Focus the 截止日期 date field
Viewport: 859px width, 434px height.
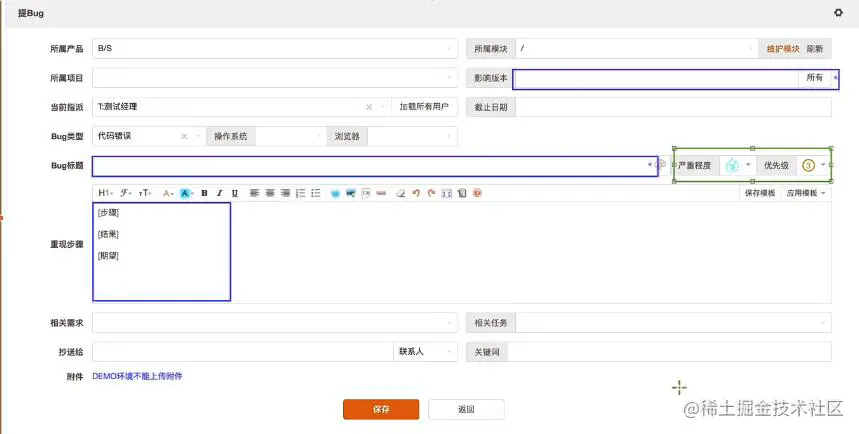pos(673,107)
